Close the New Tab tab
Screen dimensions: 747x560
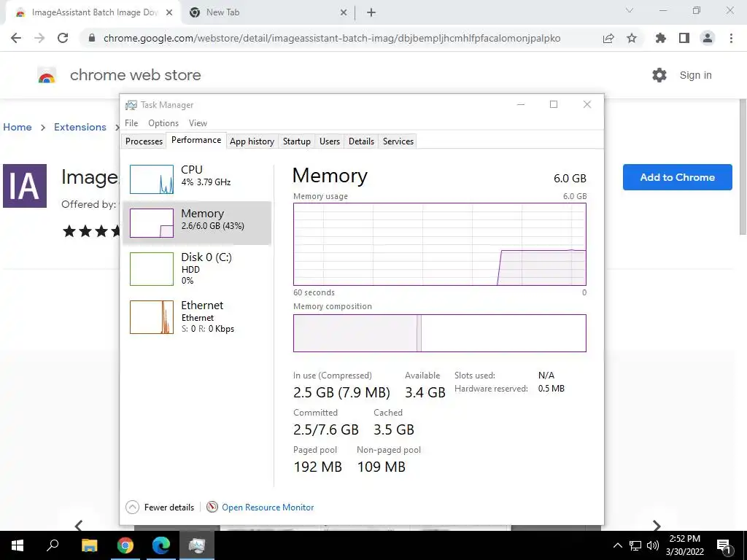click(x=344, y=13)
